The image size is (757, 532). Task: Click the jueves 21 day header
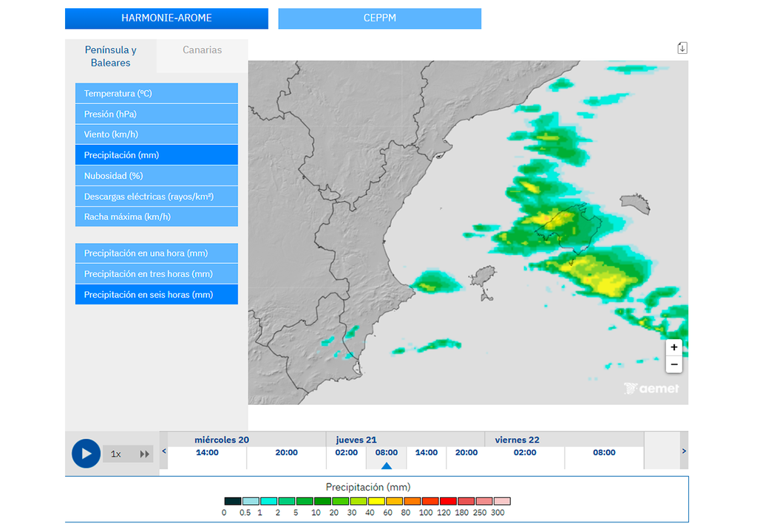[x=356, y=440]
